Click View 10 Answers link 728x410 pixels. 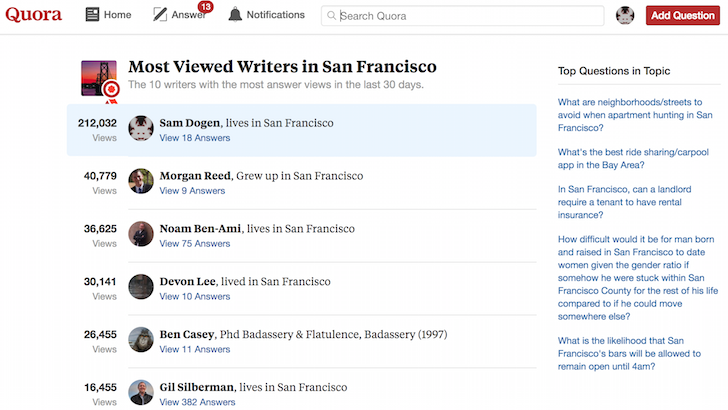[195, 297]
